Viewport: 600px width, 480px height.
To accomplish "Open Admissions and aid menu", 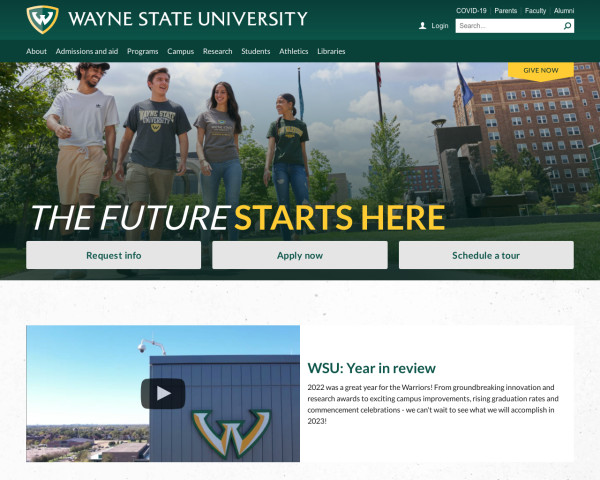I will (x=87, y=51).
